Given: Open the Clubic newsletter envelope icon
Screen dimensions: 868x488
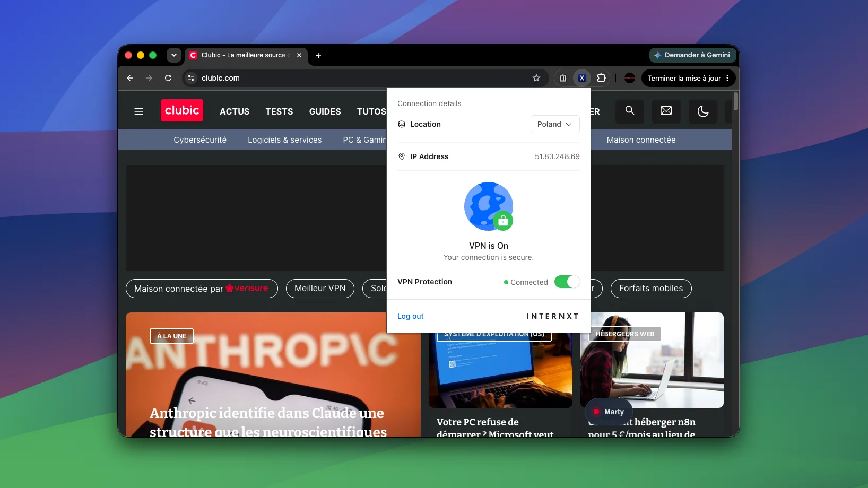Looking at the screenshot, I should tap(666, 111).
